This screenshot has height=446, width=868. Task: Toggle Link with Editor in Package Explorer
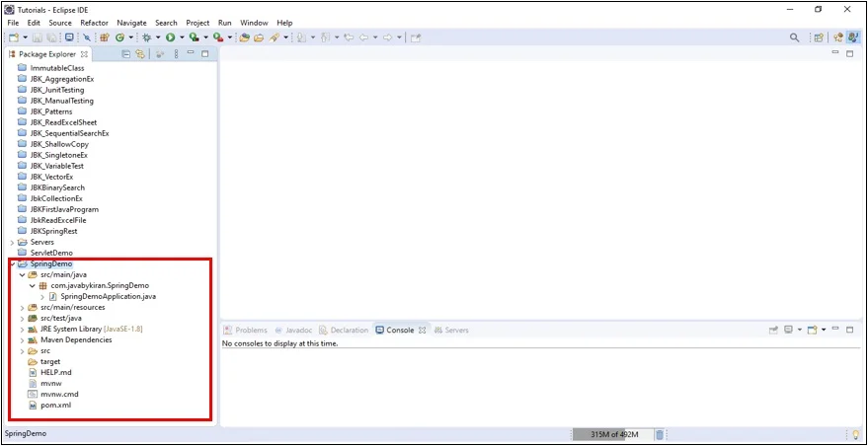pos(140,53)
